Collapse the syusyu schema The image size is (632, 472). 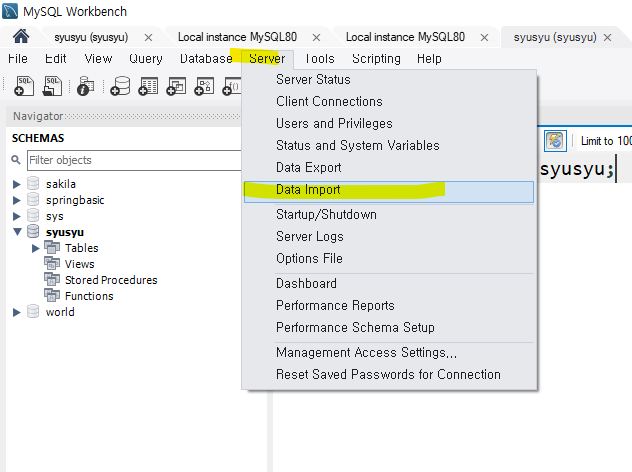click(17, 232)
